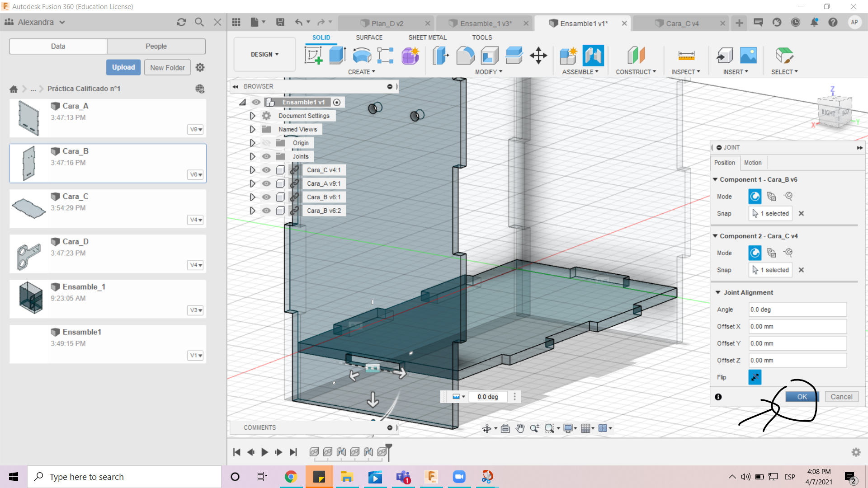Switch to the Surface modeling tab
This screenshot has width=868, height=488.
370,37
